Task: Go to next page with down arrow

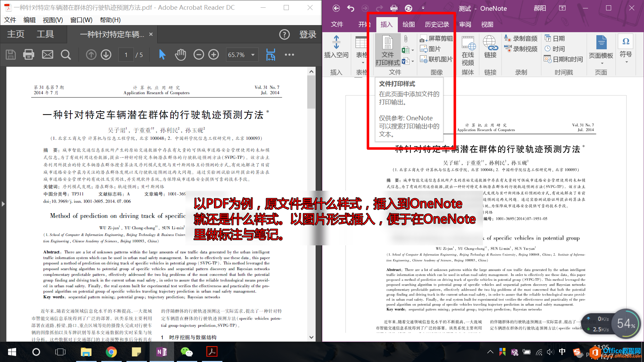Action: point(106,54)
